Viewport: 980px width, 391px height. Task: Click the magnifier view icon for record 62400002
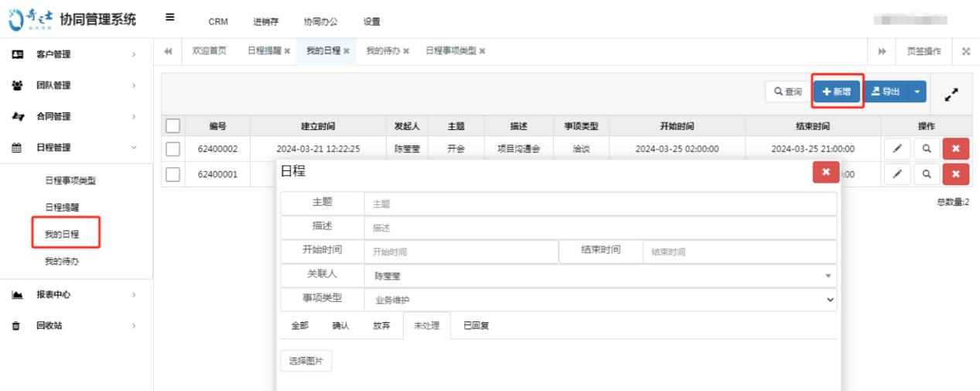(x=926, y=149)
